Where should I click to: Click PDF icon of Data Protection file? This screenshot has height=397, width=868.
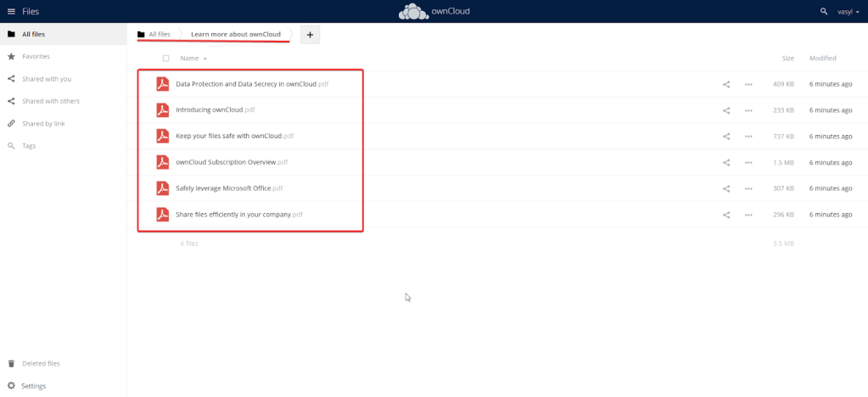(x=162, y=84)
